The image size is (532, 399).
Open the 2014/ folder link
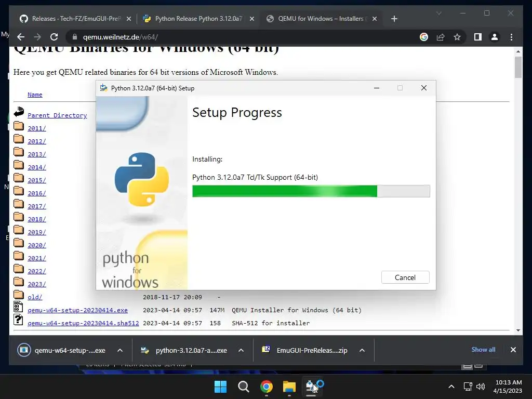(x=37, y=167)
